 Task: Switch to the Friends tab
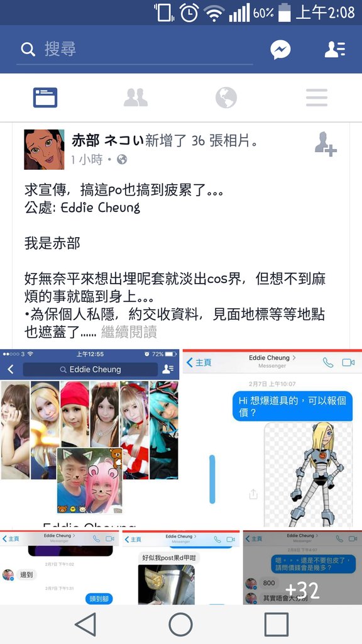pyautogui.click(x=136, y=97)
